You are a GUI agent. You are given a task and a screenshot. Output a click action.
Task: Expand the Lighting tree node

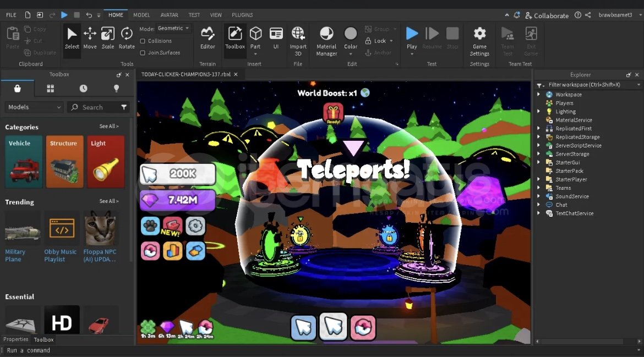(x=538, y=112)
